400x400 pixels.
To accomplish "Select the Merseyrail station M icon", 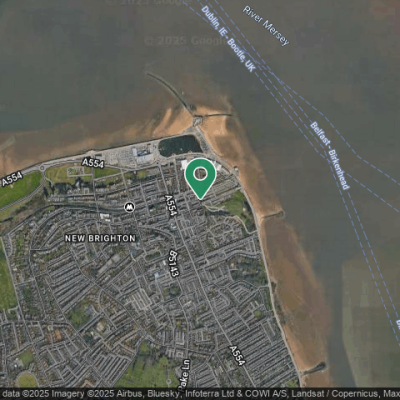I will (x=129, y=207).
